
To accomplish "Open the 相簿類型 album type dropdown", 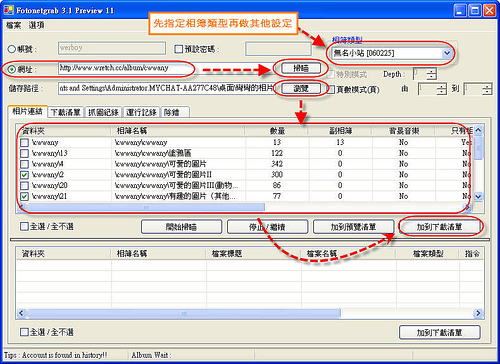I will coord(447,53).
